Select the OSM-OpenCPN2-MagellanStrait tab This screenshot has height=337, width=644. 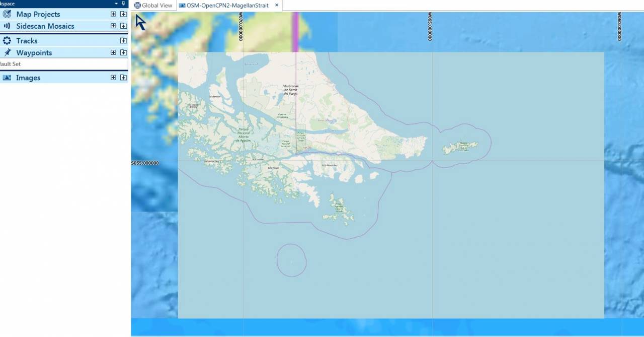[227, 6]
